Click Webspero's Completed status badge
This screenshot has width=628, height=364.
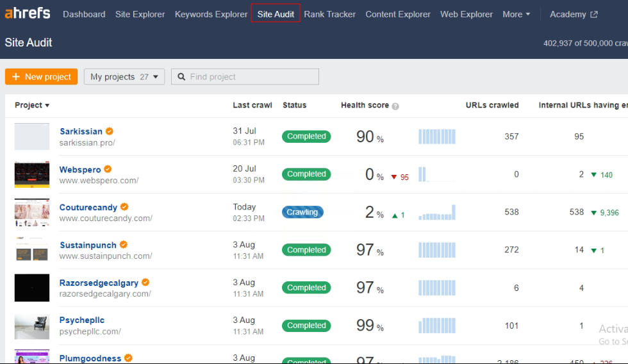tap(306, 174)
